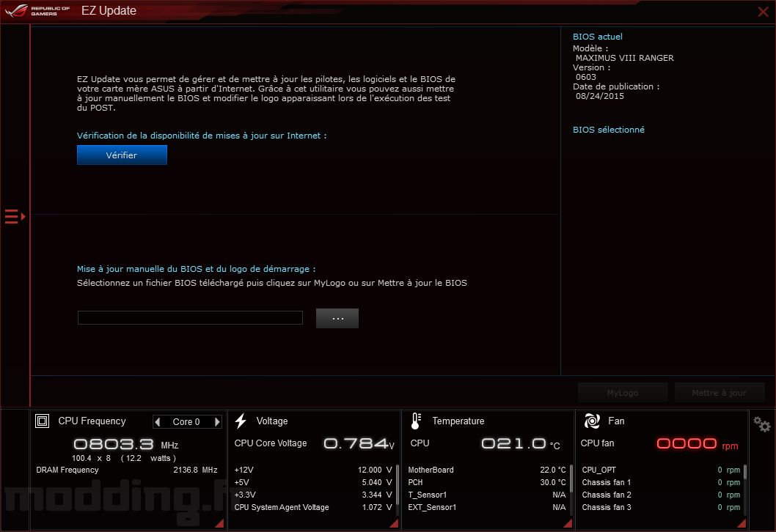Expand the Temperature panel corner arrow
The width and height of the screenshot is (776, 532).
pos(568,523)
